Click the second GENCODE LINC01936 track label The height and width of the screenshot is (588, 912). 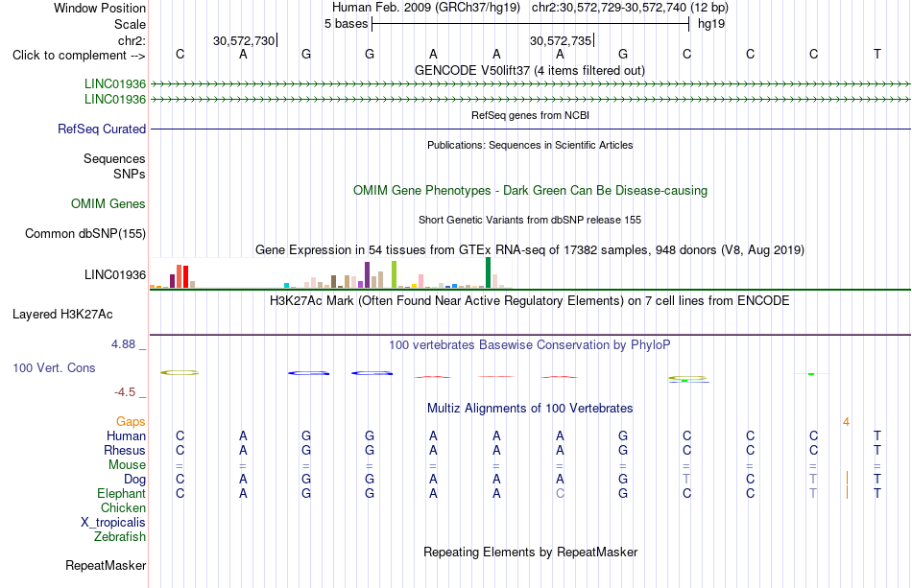[114, 100]
